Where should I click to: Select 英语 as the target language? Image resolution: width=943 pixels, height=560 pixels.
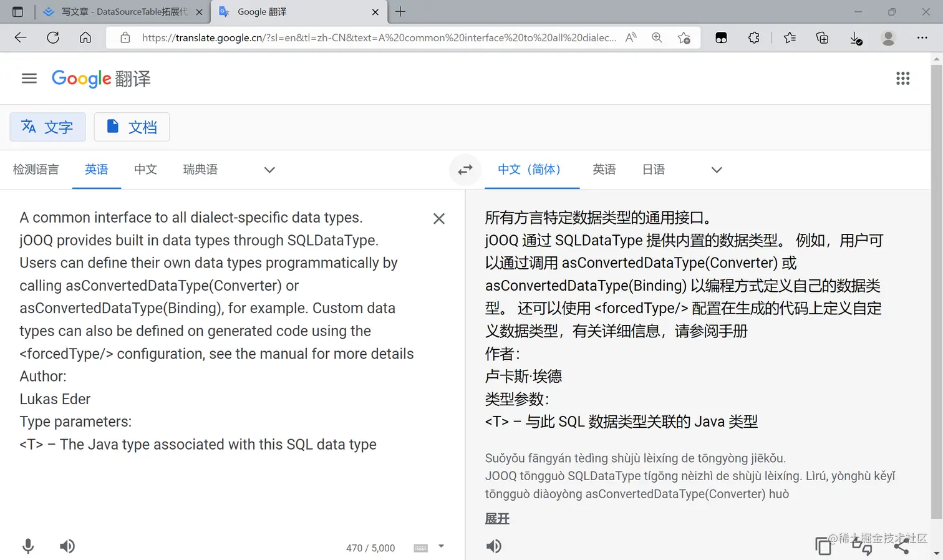tap(604, 170)
